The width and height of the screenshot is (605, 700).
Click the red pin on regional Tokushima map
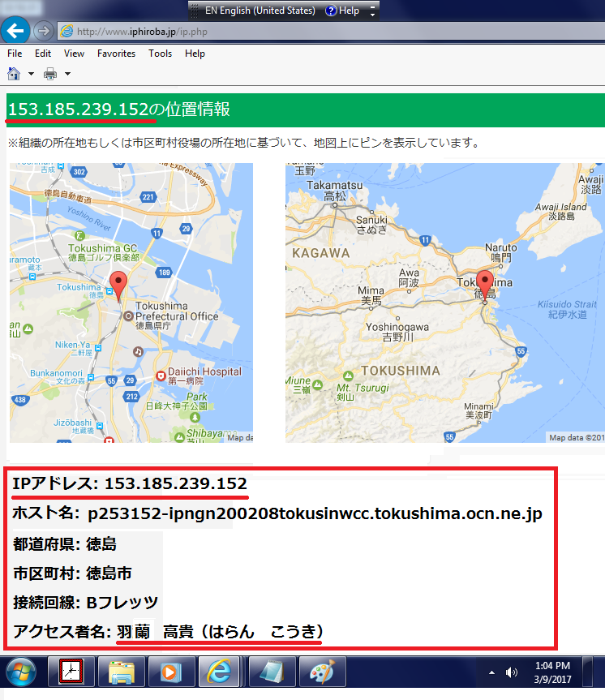click(485, 286)
